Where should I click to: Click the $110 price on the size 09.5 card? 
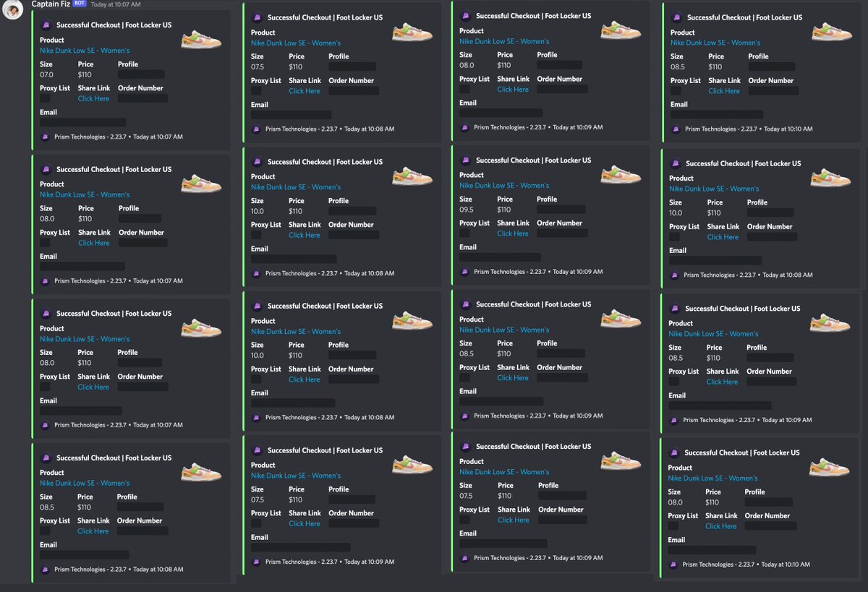click(505, 210)
